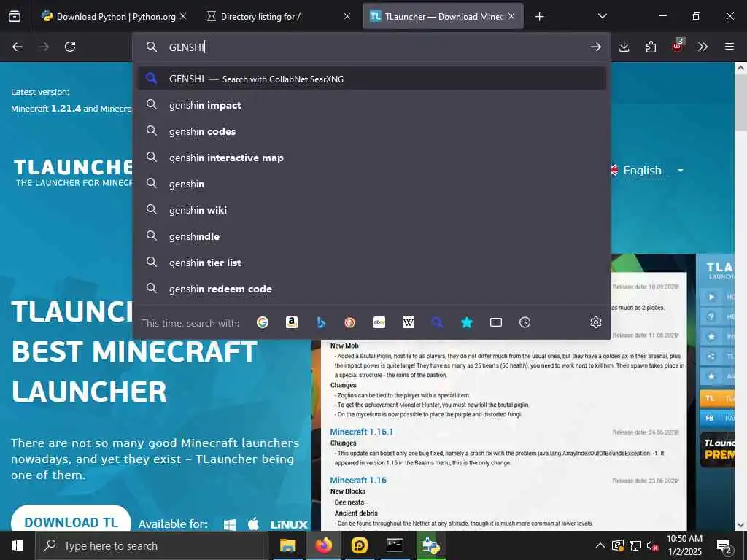Open uBlock Origin extension icon
This screenshot has height=560, width=747.
pos(677,46)
